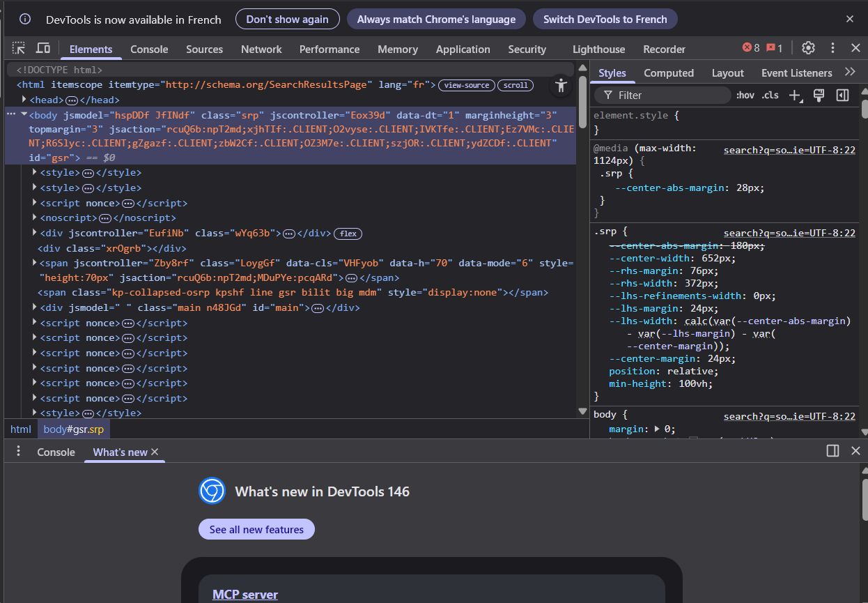This screenshot has height=603, width=868.
Task: Click the accessibility tree toggle icon
Action: 561,85
